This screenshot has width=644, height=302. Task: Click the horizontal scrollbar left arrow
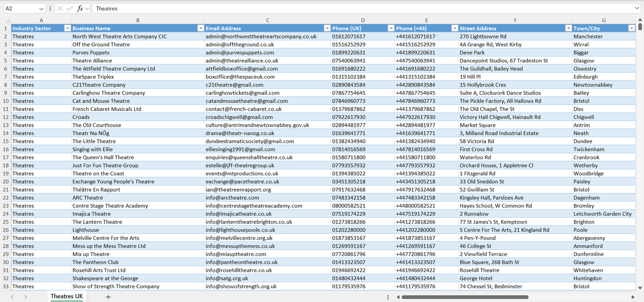pyautogui.click(x=398, y=297)
